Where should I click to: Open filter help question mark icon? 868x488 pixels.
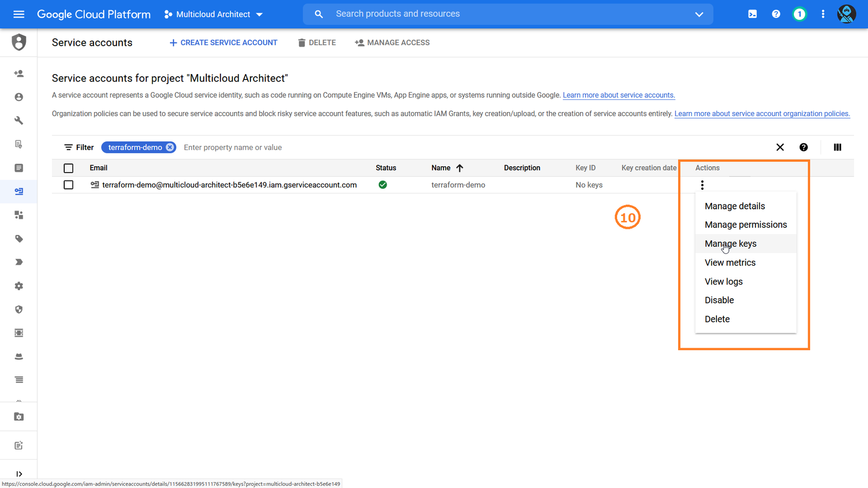(x=803, y=147)
